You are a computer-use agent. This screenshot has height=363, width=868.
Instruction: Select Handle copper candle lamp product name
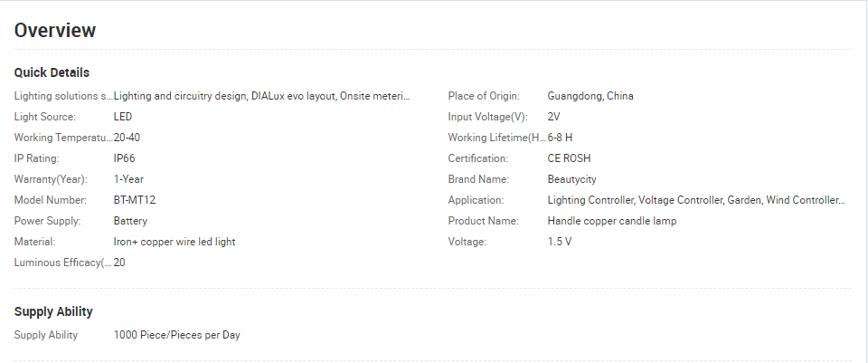click(611, 221)
